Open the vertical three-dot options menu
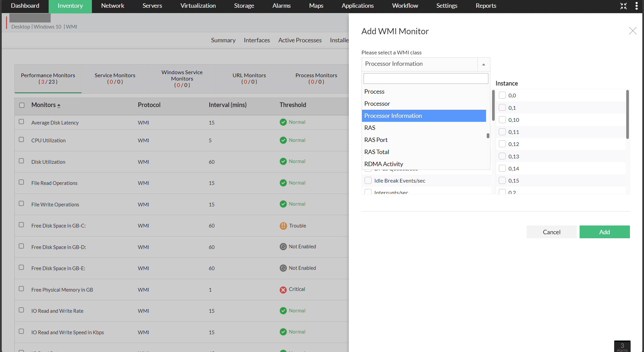Image resolution: width=644 pixels, height=352 pixels. coord(636,6)
